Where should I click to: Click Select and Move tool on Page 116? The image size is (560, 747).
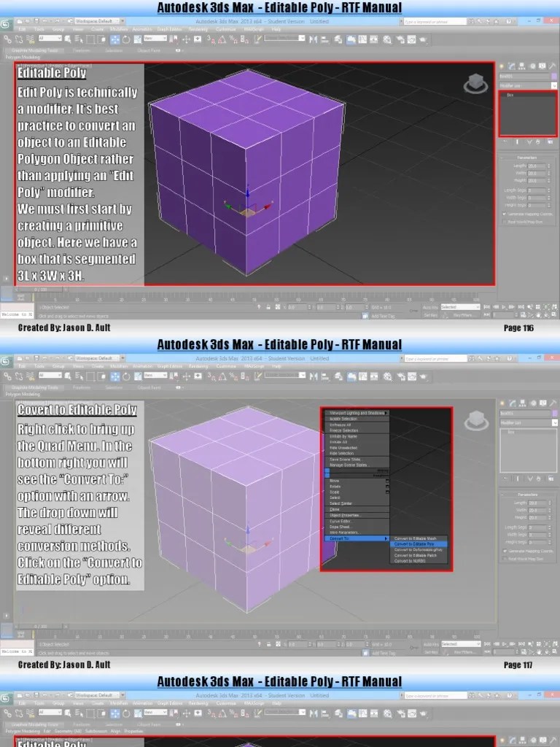[114, 40]
